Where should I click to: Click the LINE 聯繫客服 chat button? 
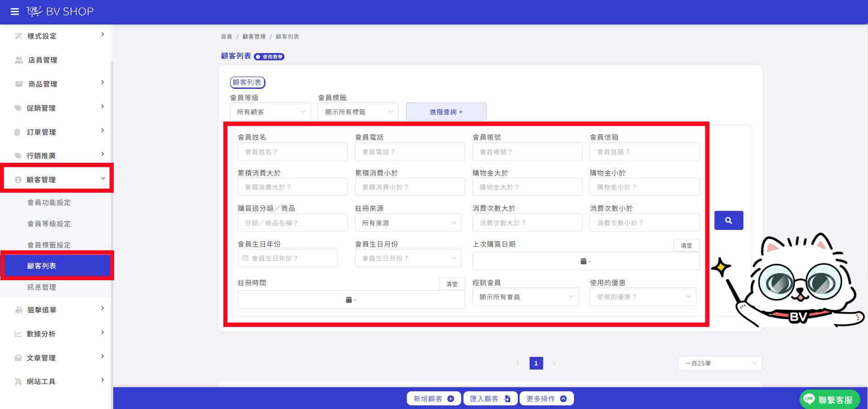tap(829, 399)
